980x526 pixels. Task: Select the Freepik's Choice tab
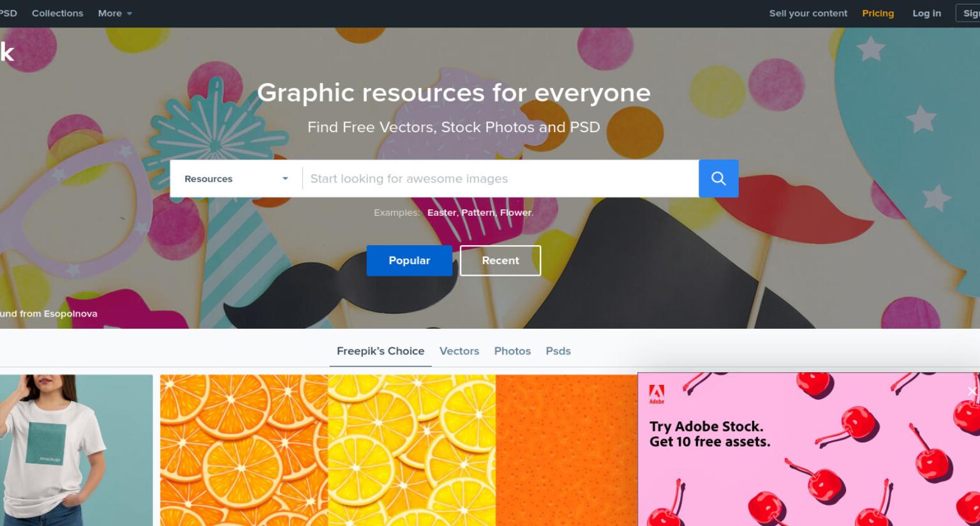(x=380, y=351)
